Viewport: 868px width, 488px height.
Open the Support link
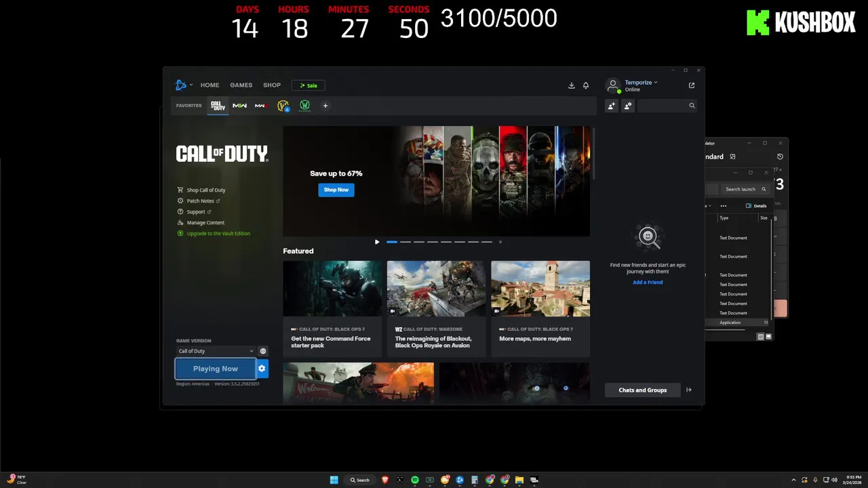[x=195, y=212]
